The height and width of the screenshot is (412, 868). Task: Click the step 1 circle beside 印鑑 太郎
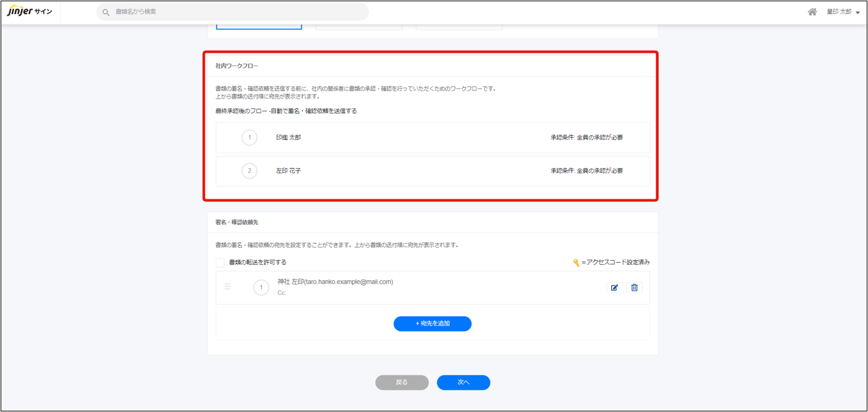(x=249, y=138)
